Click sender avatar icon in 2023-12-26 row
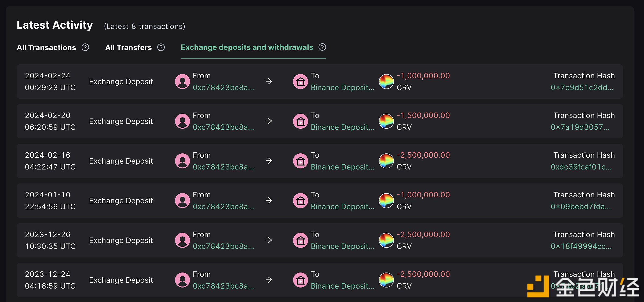 pyautogui.click(x=182, y=240)
